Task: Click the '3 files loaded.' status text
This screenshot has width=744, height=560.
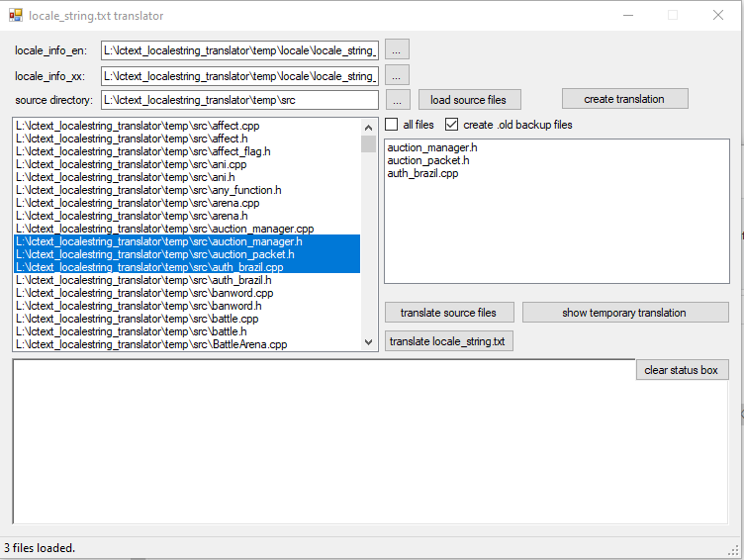Action: (40, 548)
